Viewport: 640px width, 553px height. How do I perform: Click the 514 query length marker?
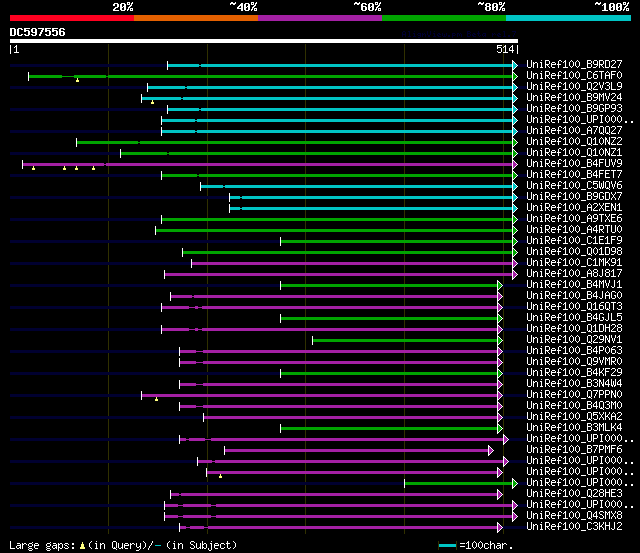point(505,50)
